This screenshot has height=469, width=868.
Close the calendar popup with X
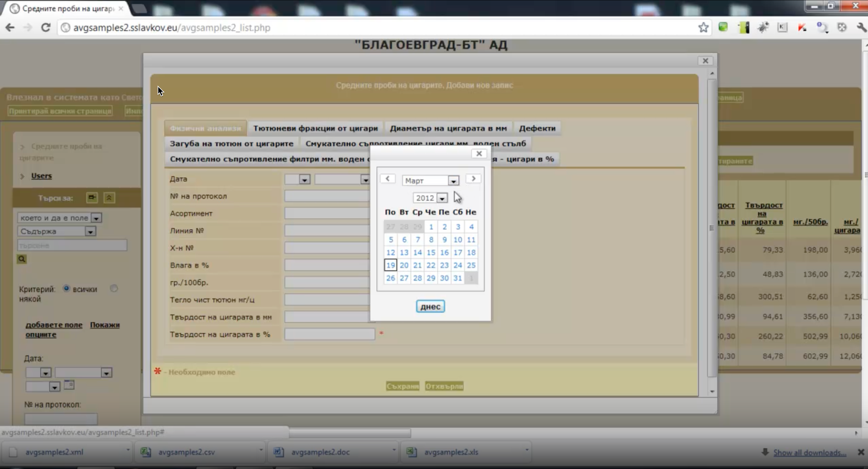(479, 154)
